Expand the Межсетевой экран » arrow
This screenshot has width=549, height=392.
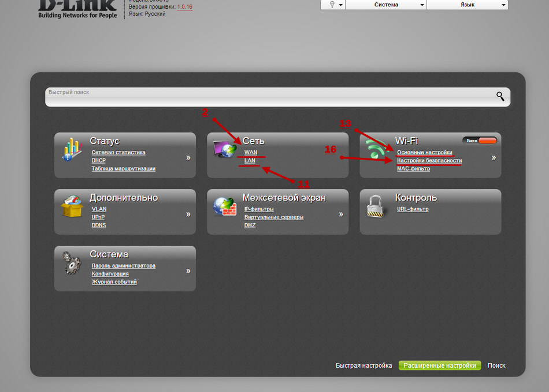(x=341, y=215)
